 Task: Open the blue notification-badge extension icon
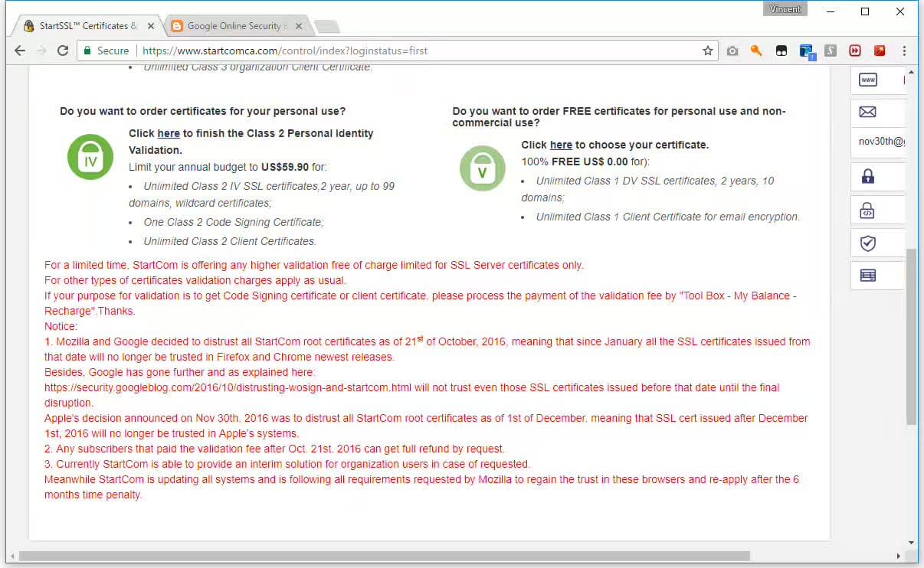point(806,51)
